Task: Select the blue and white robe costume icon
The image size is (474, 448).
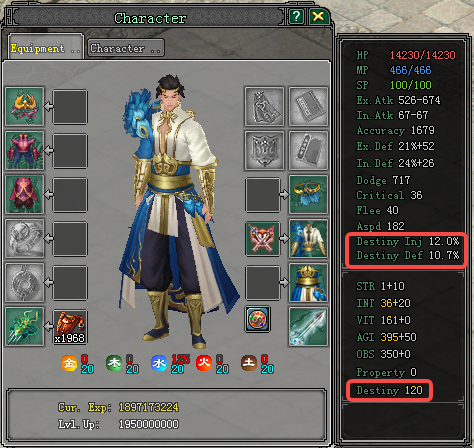Action: pos(308,238)
